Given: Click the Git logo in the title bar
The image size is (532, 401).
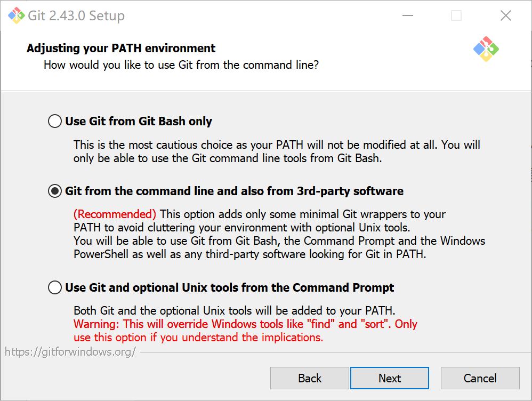Looking at the screenshot, I should [x=15, y=15].
